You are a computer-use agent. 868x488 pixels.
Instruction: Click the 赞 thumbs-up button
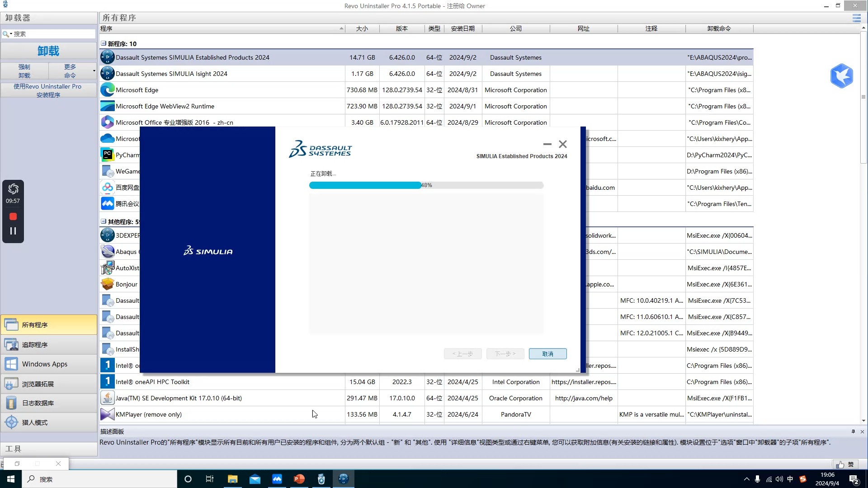tap(845, 465)
